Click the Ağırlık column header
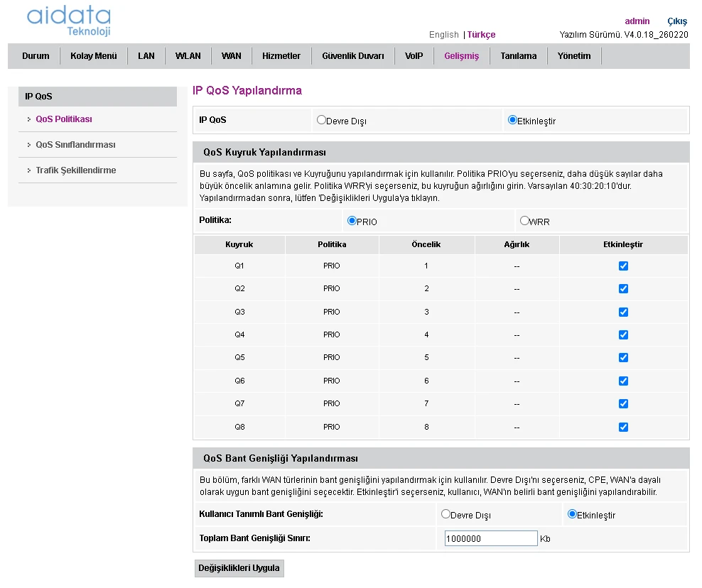This screenshot has width=702, height=588. [x=517, y=244]
